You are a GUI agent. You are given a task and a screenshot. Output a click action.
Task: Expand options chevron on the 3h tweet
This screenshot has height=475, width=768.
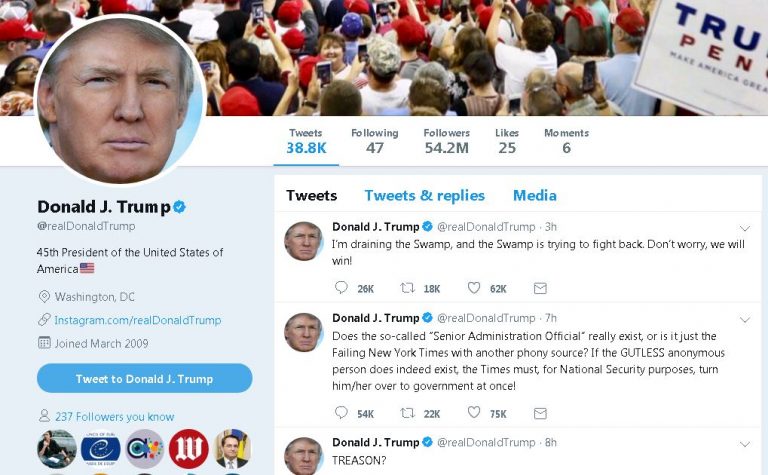coord(745,228)
